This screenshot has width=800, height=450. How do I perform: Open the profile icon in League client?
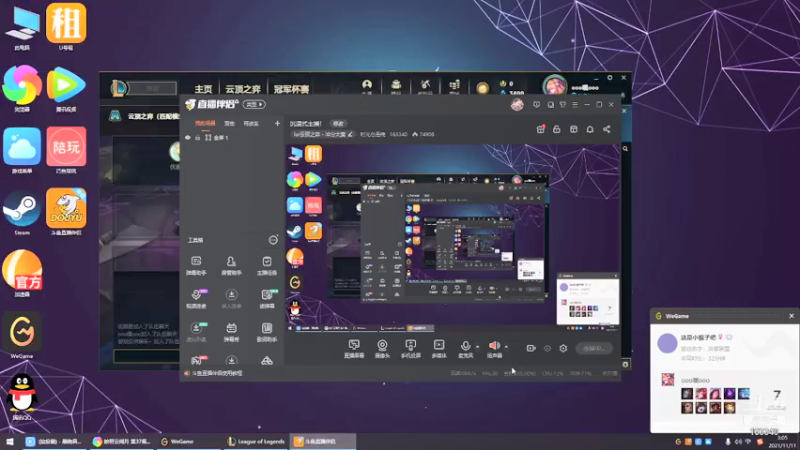[367, 86]
